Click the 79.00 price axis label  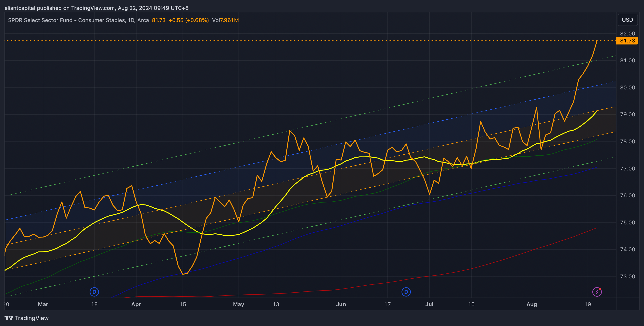pos(627,114)
